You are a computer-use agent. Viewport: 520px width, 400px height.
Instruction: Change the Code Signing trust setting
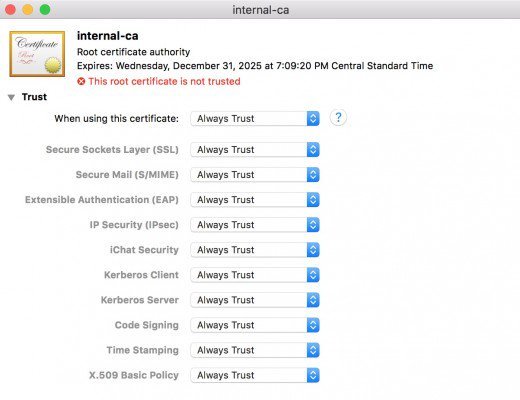pyautogui.click(x=255, y=325)
